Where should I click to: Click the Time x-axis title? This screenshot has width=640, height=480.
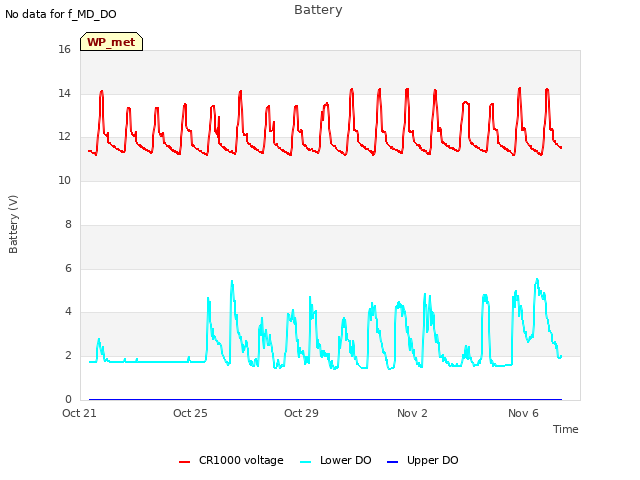pyautogui.click(x=566, y=429)
